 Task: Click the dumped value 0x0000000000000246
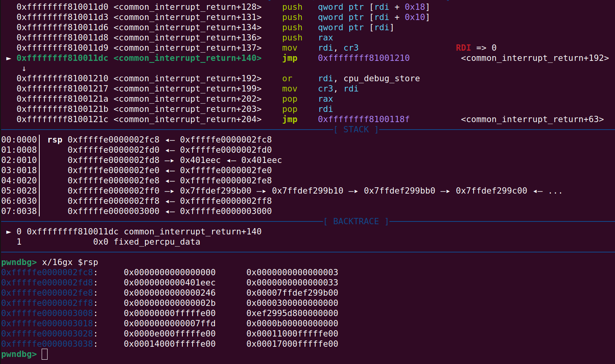point(169,293)
